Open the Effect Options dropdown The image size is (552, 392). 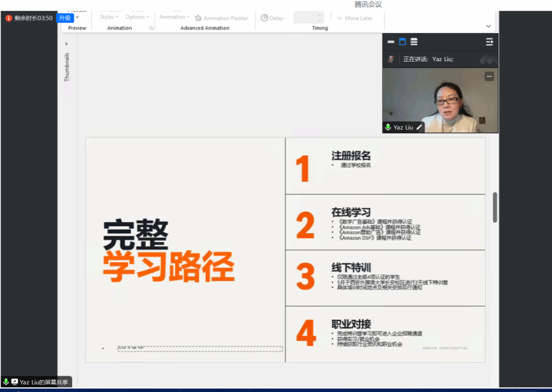[x=137, y=17]
